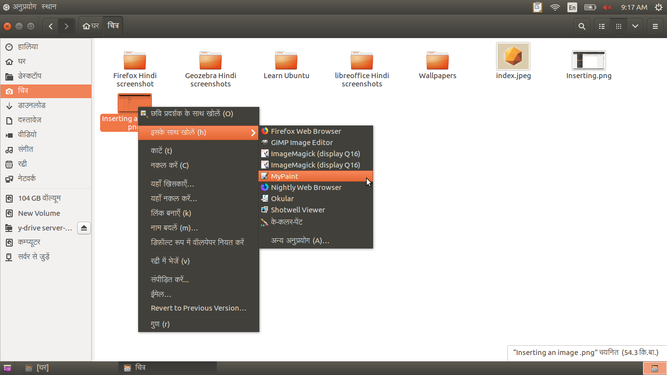Choose the first ImageMagick (display Q16) entry
This screenshot has width=667, height=375.
pyautogui.click(x=316, y=153)
